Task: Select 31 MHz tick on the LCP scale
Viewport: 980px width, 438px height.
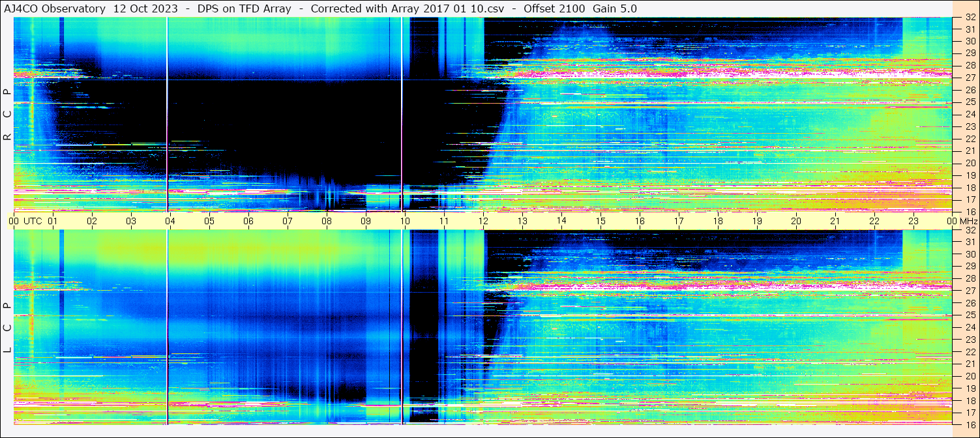Action: coord(970,242)
